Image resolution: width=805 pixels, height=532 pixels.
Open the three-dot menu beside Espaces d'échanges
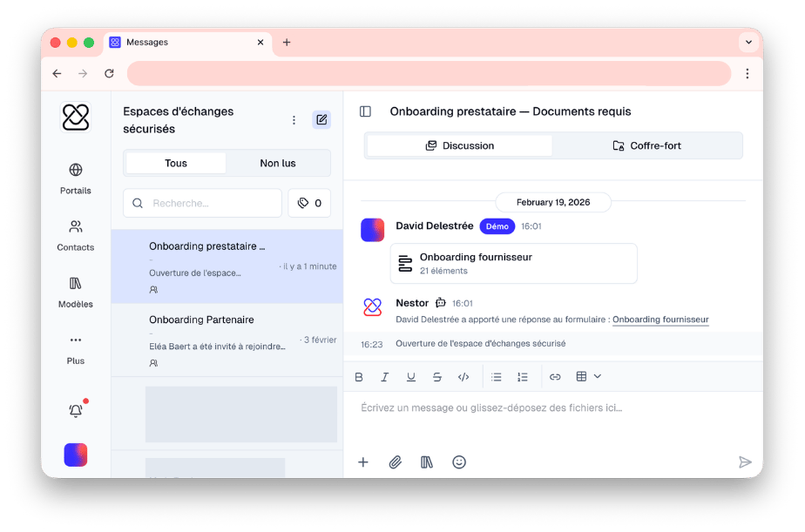(294, 120)
